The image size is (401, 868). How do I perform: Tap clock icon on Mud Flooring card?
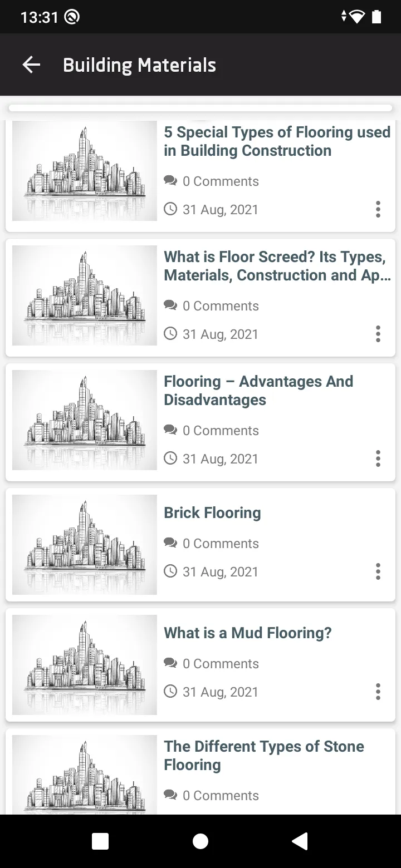pyautogui.click(x=170, y=692)
